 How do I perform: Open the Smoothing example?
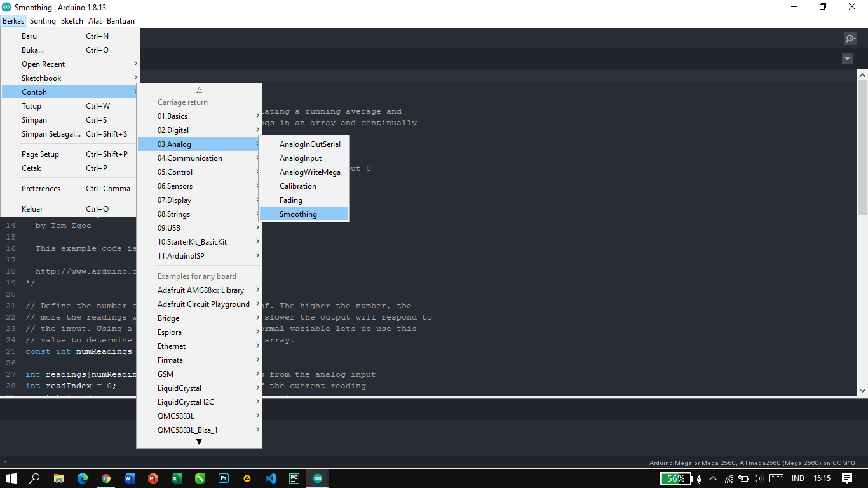304,214
